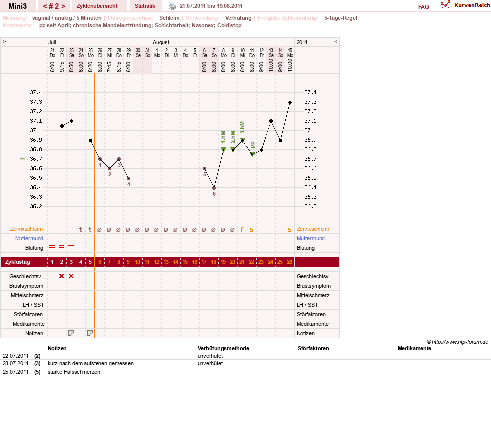Click the lowest temperature point labeled 6
The width and height of the screenshot is (491, 448).
tap(214, 188)
